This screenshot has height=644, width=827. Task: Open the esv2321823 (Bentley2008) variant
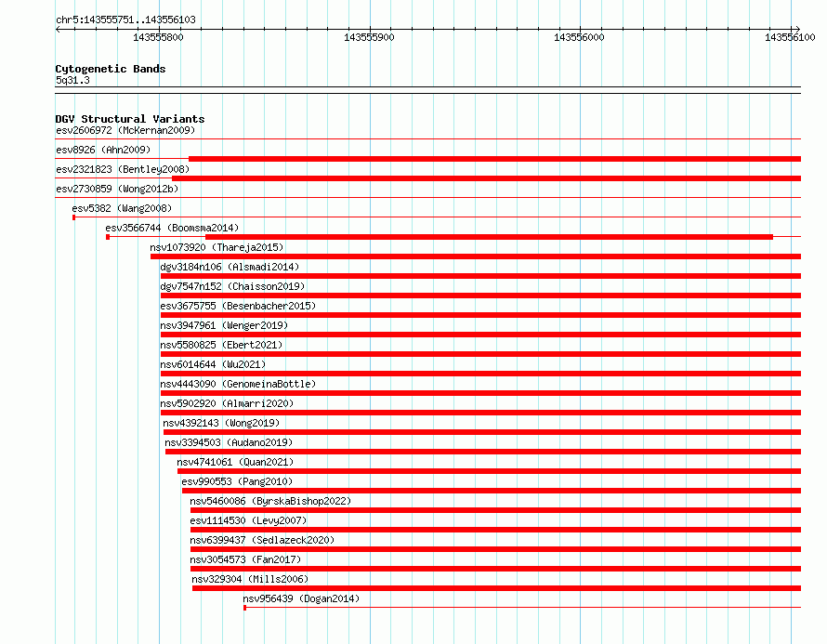pyautogui.click(x=123, y=169)
